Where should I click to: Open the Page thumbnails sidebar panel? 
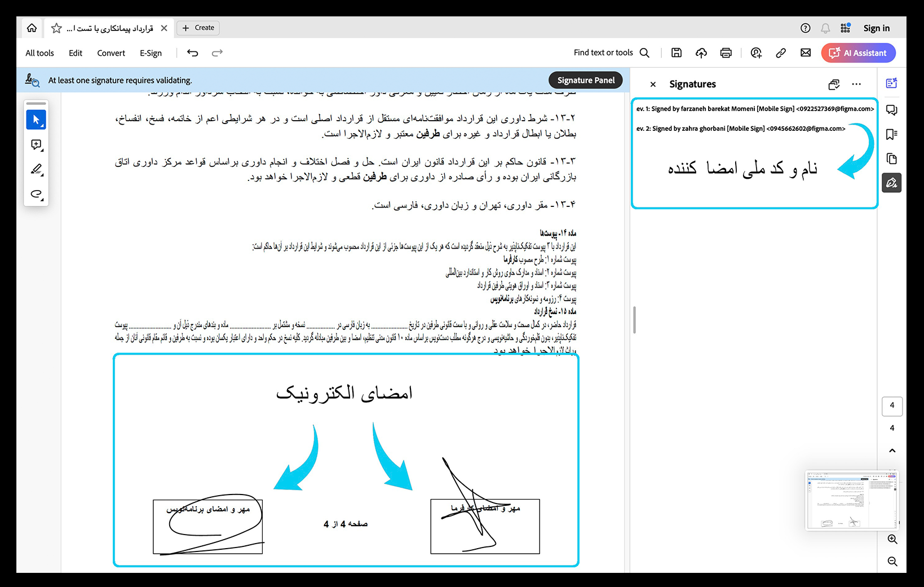pos(891,158)
